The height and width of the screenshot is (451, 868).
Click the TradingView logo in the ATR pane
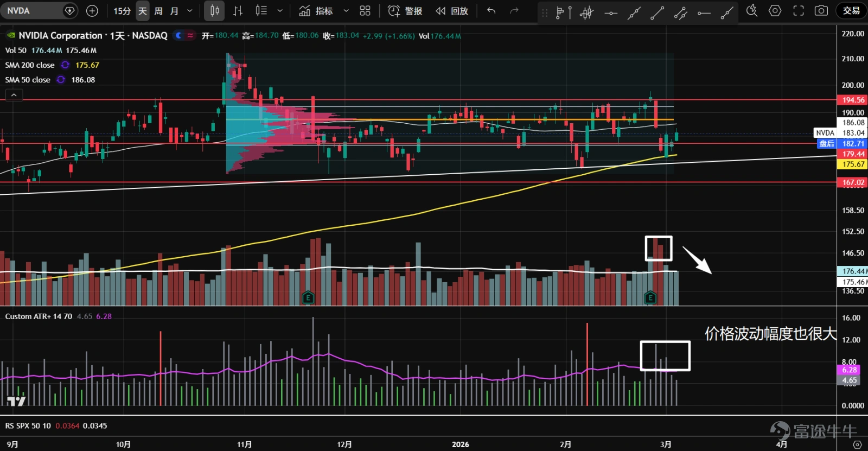point(16,402)
